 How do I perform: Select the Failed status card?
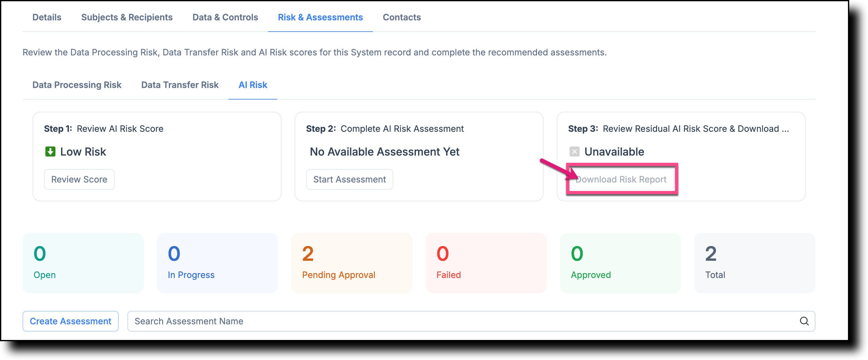[486, 263]
